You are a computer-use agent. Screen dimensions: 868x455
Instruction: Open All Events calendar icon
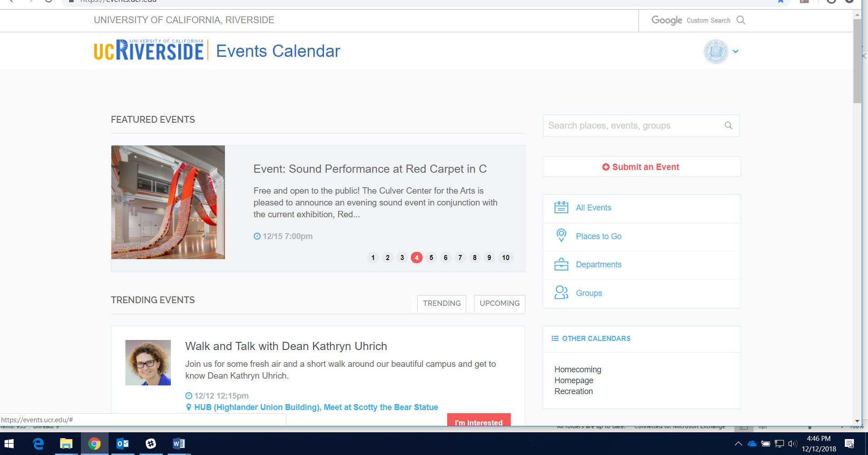pos(561,207)
